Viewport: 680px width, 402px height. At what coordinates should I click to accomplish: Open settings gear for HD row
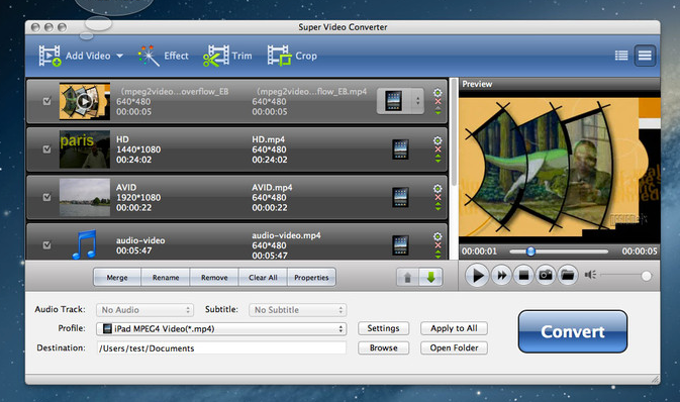438,141
